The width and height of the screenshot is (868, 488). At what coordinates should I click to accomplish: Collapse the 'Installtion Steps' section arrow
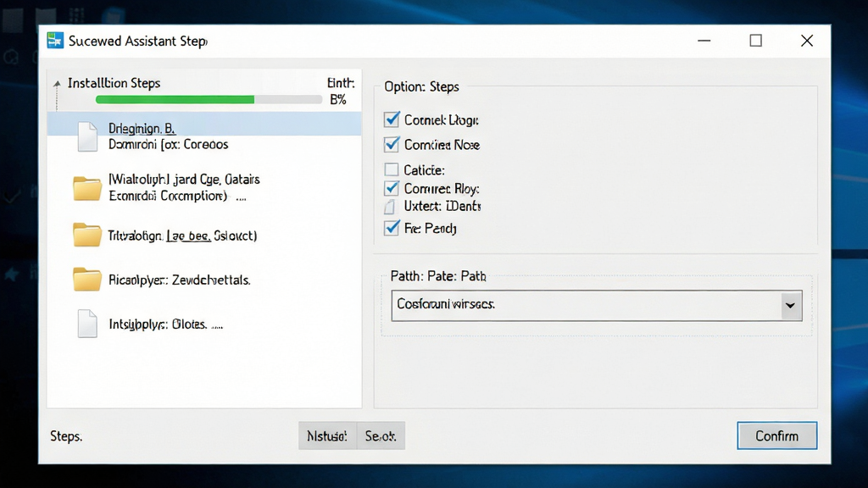point(57,84)
